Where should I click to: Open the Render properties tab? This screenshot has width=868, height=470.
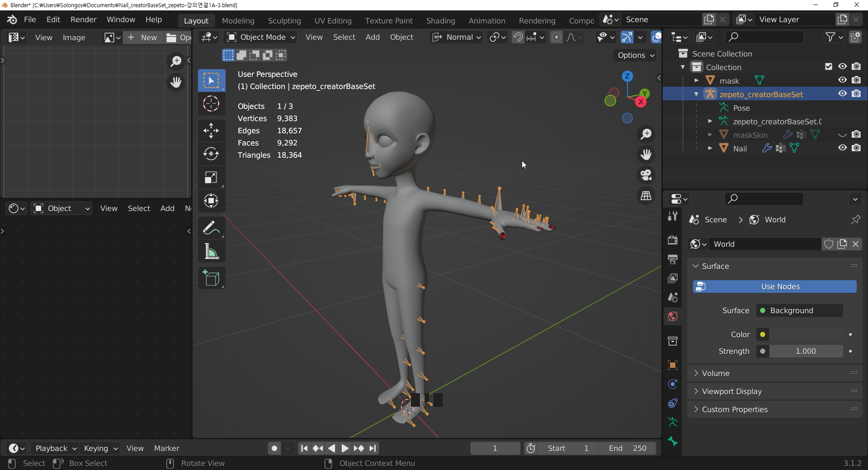point(673,240)
